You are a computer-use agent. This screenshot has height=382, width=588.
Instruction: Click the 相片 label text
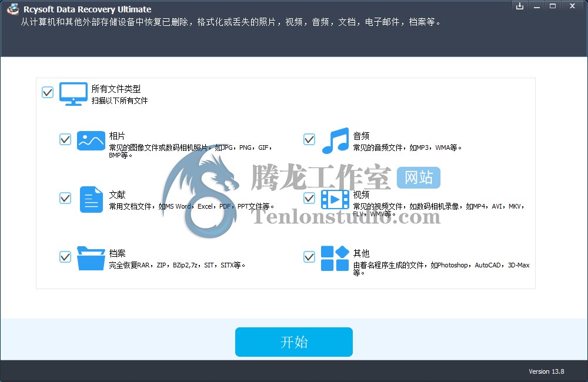click(x=117, y=136)
